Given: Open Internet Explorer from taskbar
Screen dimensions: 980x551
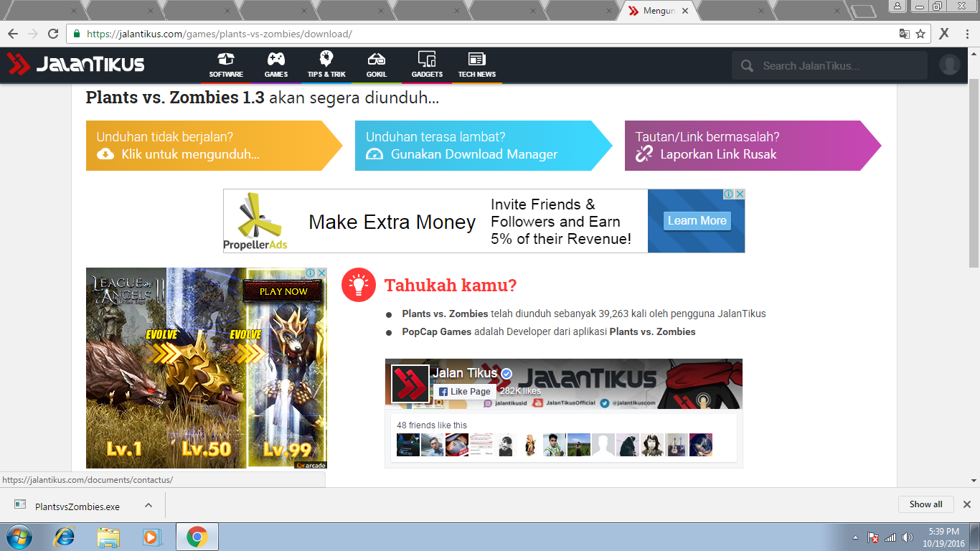Looking at the screenshot, I should 65,537.
